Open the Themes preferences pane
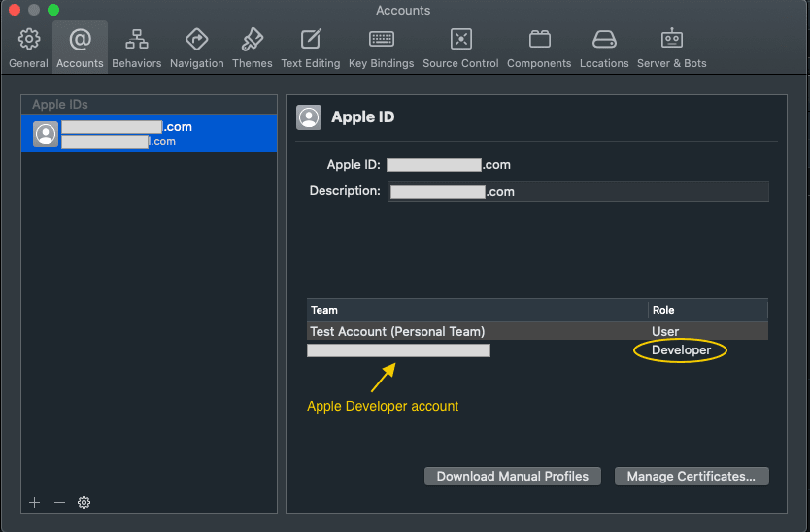 pos(253,48)
